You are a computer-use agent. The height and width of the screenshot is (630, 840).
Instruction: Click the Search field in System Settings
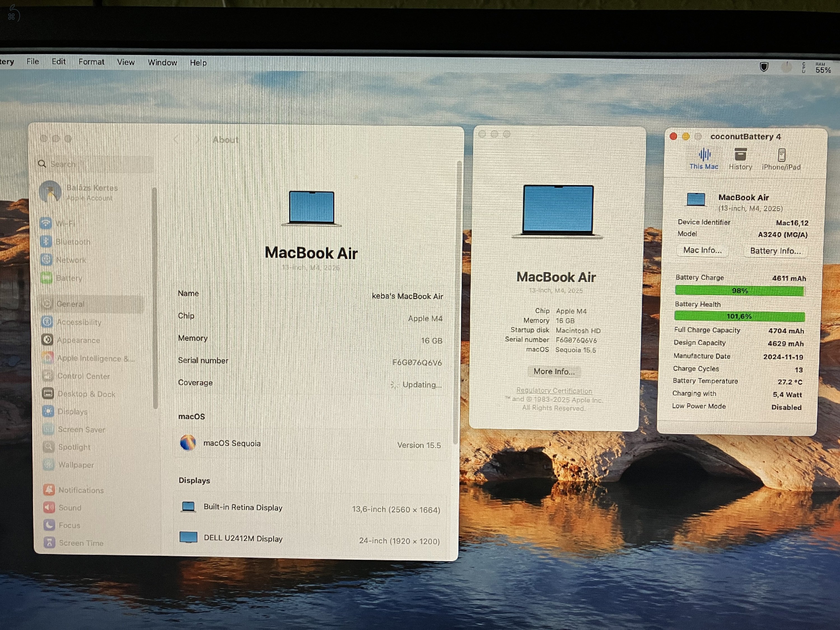[x=94, y=164]
